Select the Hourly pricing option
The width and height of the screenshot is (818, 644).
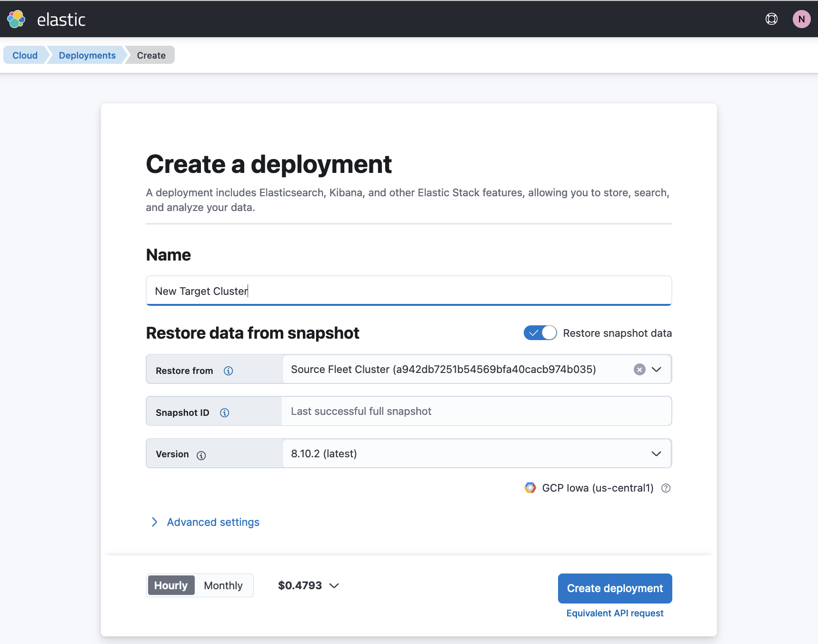pos(170,585)
